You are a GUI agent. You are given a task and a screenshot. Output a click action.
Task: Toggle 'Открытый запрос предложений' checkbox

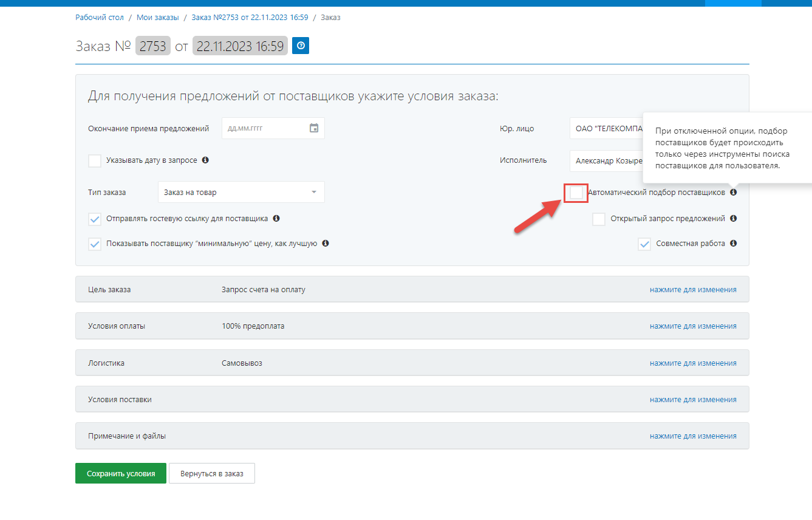[x=599, y=219]
